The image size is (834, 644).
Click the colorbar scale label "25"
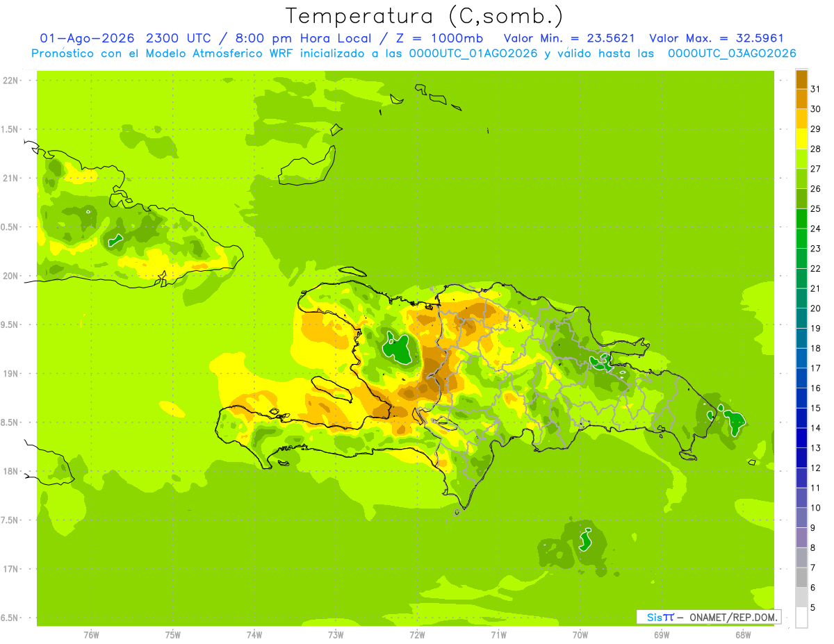point(815,209)
